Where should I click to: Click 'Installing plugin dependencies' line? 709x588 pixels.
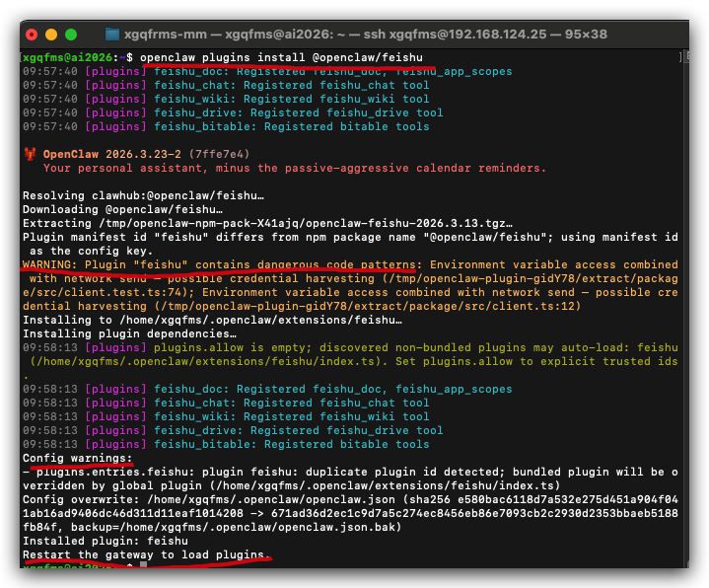pos(129,333)
